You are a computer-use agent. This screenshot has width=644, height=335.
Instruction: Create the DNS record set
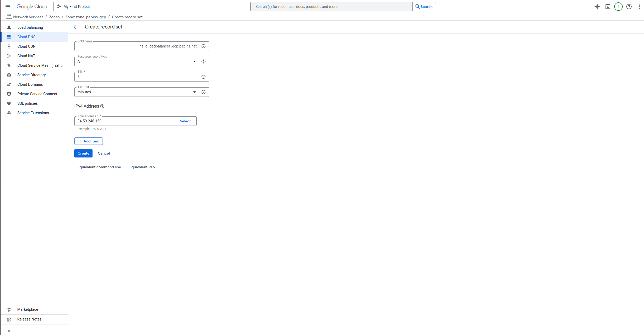pyautogui.click(x=83, y=153)
